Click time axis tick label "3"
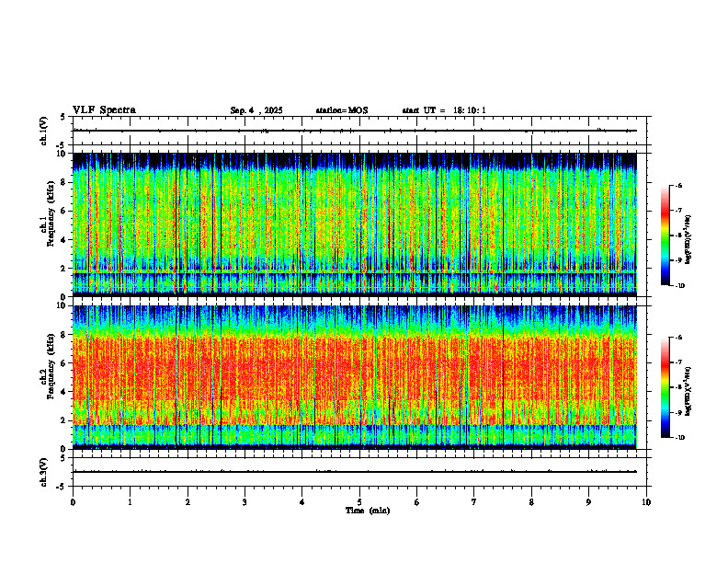 pos(245,502)
